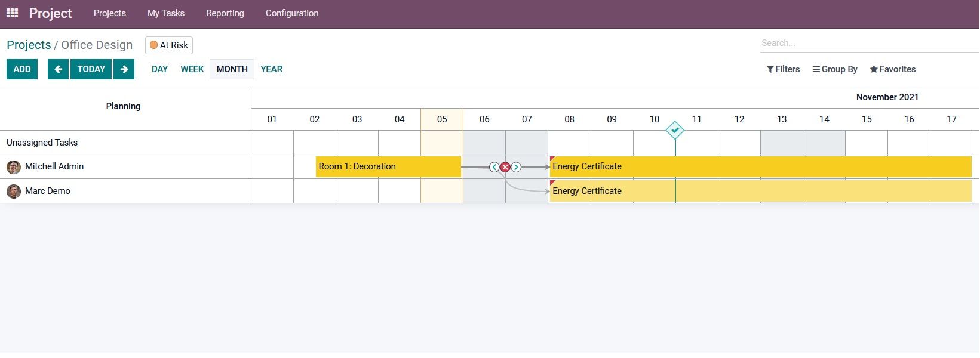This screenshot has width=980, height=358.
Task: Go to previous month with left arrow
Action: tap(58, 69)
